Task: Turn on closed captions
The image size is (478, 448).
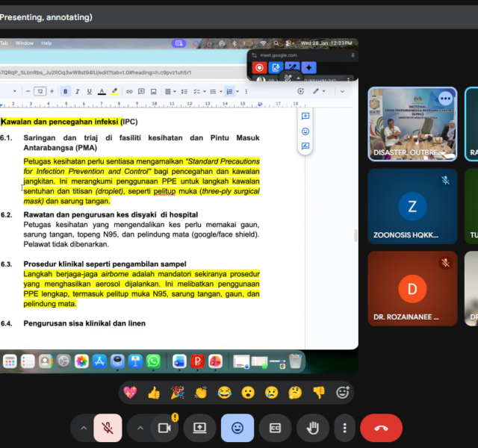Action: [x=276, y=428]
